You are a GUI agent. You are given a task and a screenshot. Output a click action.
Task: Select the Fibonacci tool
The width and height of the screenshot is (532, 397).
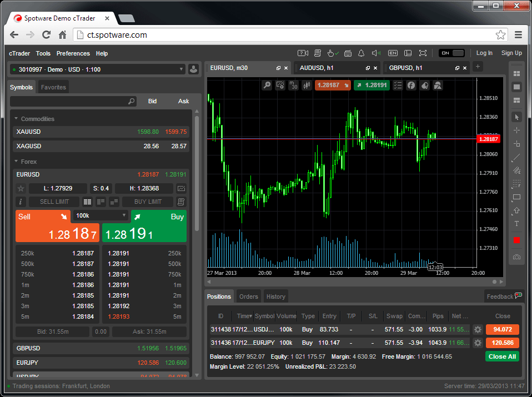pos(517,184)
